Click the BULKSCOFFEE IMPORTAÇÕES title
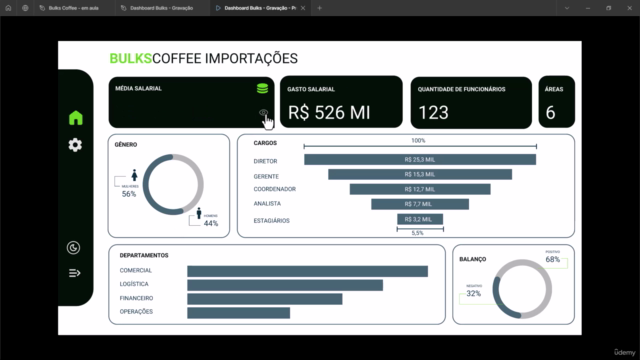Image resolution: width=640 pixels, height=360 pixels. [204, 58]
